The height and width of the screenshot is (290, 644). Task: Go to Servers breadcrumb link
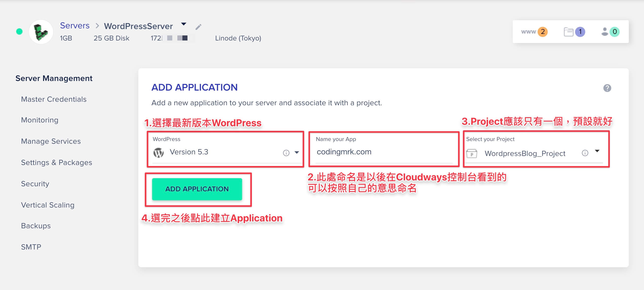point(75,26)
